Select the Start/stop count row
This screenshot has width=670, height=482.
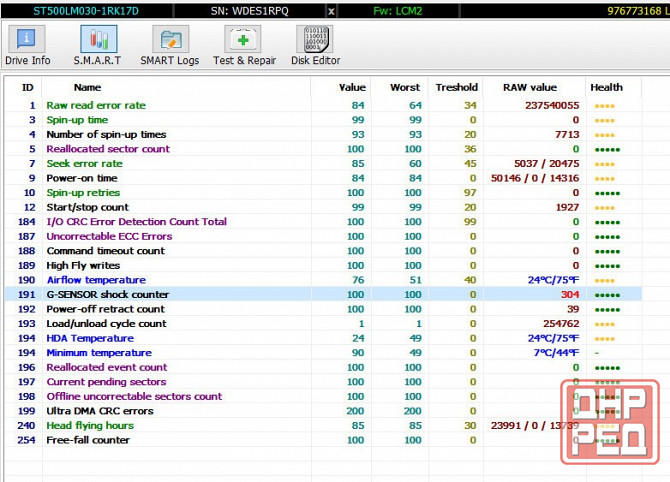click(323, 207)
